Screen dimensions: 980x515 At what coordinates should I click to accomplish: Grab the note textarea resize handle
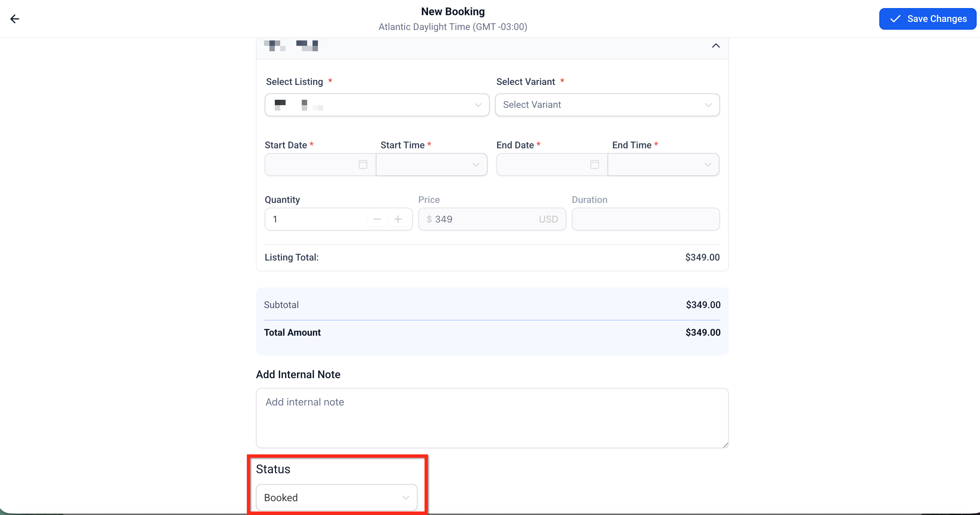click(725, 445)
